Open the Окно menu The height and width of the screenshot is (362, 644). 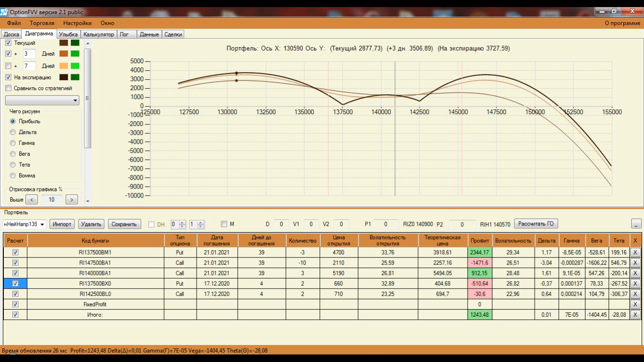pyautogui.click(x=107, y=23)
